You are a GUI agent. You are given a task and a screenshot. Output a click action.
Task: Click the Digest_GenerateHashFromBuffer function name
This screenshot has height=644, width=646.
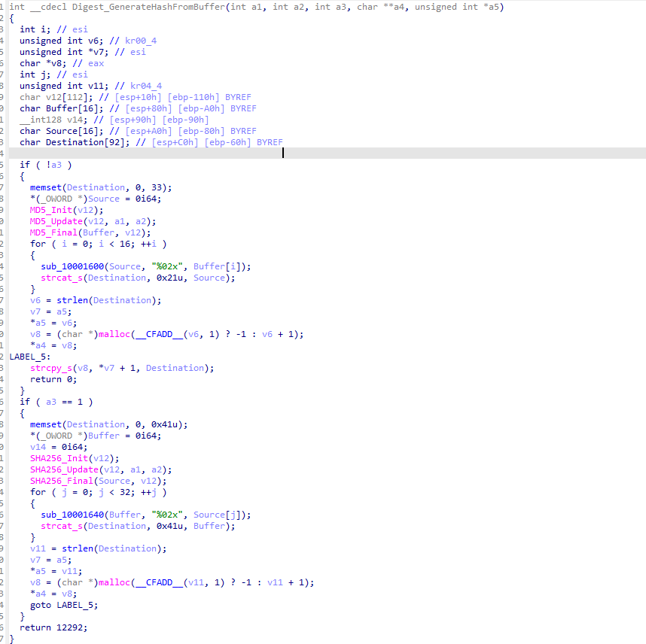tap(148, 7)
